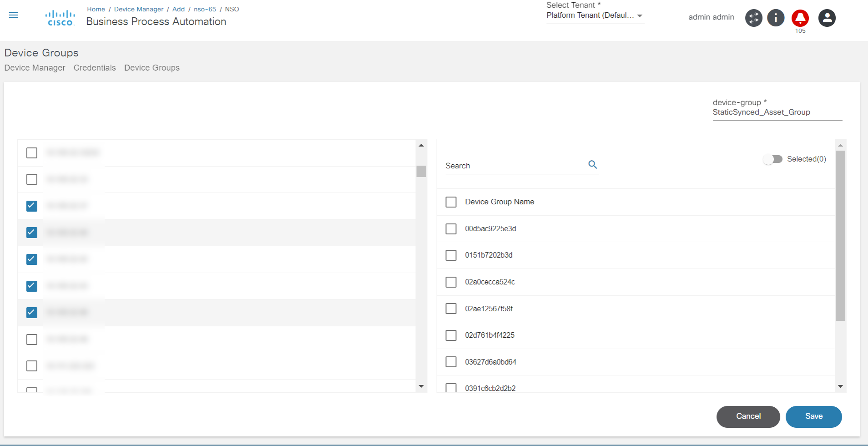Click the device-group name input field
Viewport: 868px width, 446px height.
(x=777, y=112)
